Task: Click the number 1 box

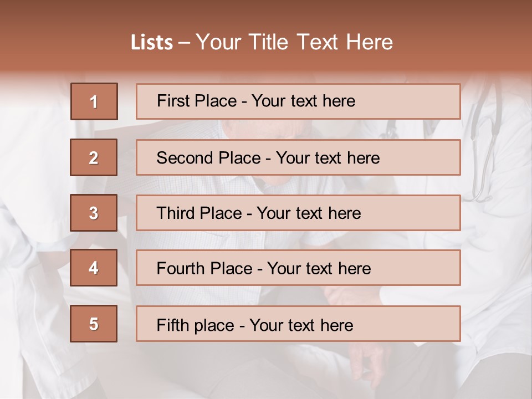Action: (94, 101)
